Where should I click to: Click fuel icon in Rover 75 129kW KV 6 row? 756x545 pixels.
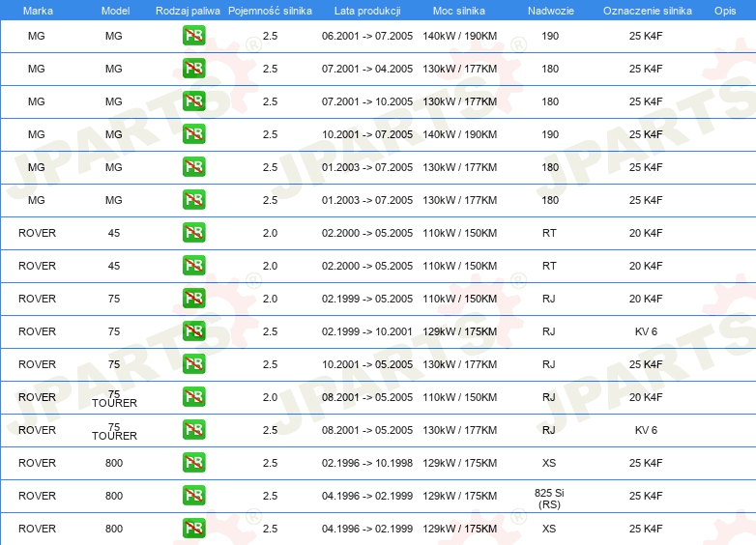(193, 332)
